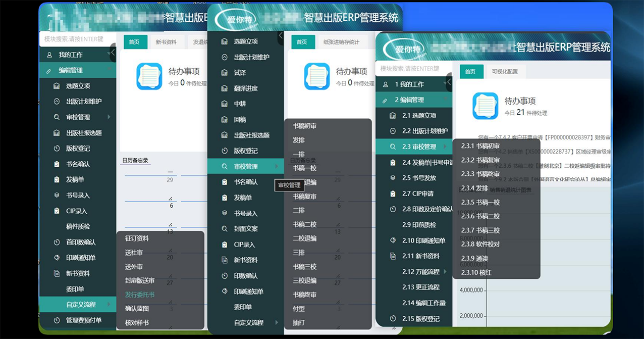Click the icon next to 首印数确认
Image resolution: width=644 pixels, height=339 pixels.
tap(57, 243)
